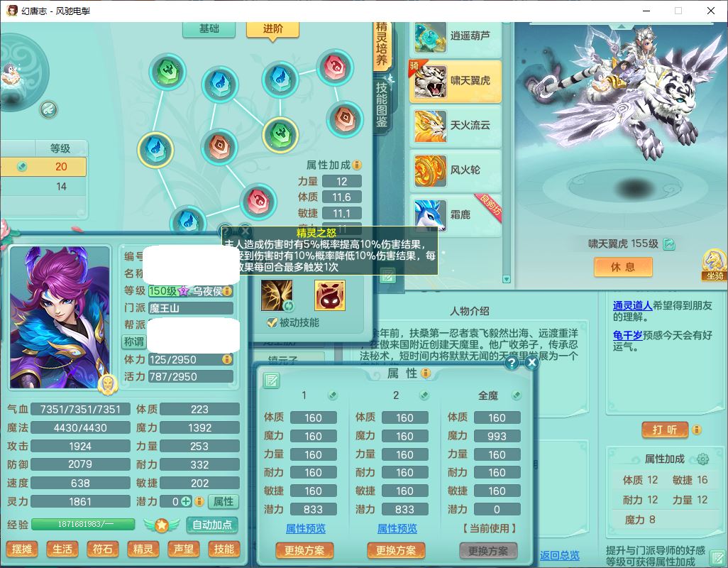
Task: Close the 属性 scheme window
Action: pyautogui.click(x=531, y=363)
